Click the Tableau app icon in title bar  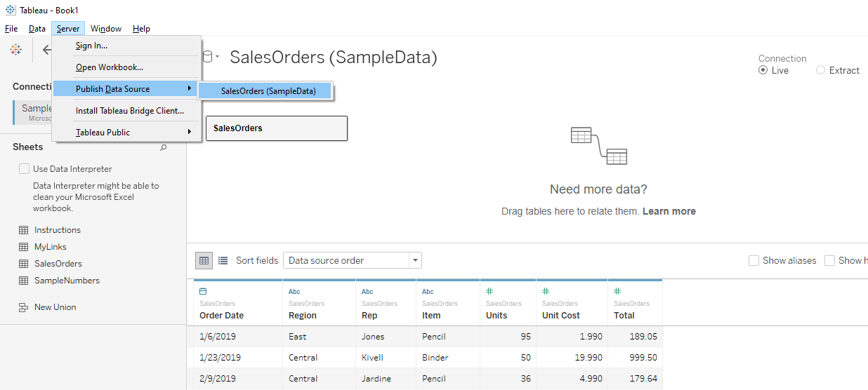pyautogui.click(x=10, y=11)
